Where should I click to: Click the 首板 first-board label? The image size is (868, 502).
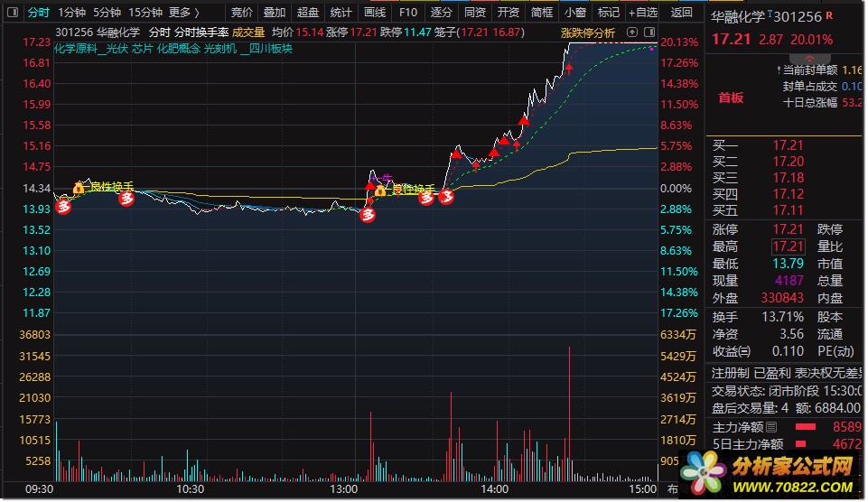731,98
